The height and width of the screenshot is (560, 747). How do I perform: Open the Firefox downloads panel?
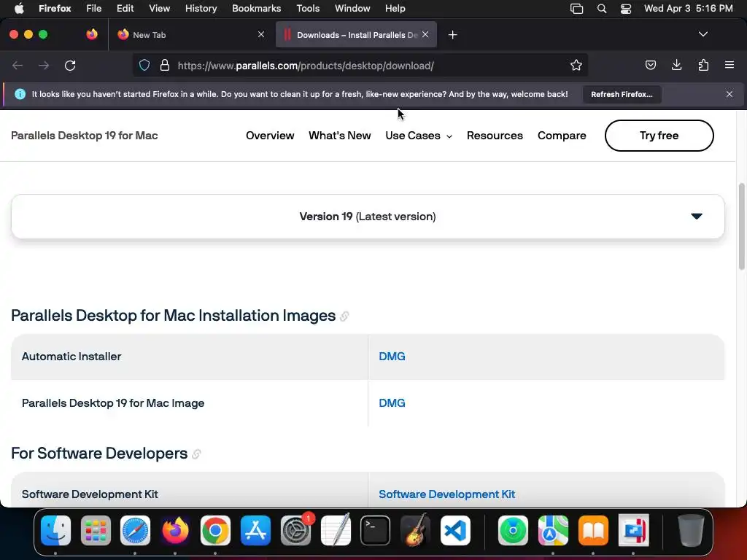coord(676,65)
